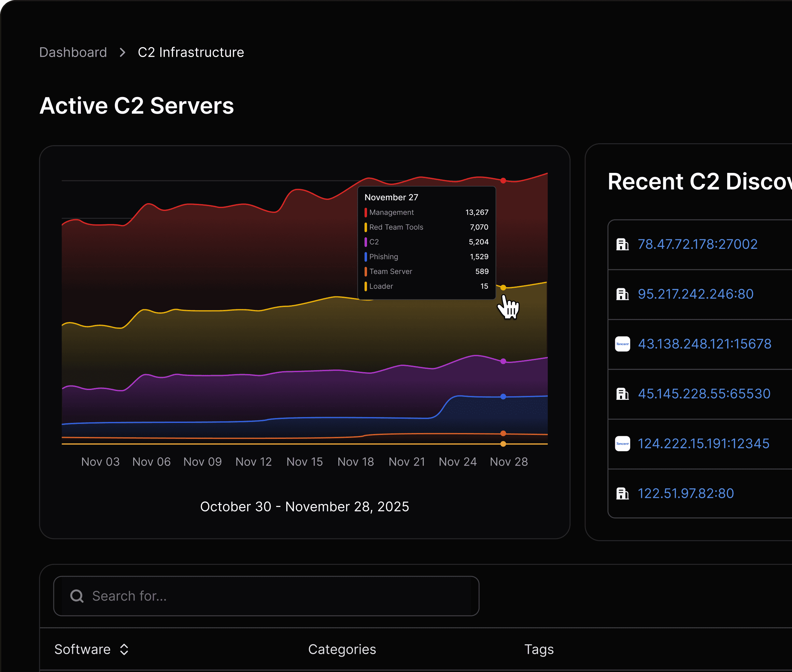Viewport: 792px width, 672px height.
Task: Click the blue Phishing data point
Action: [503, 397]
